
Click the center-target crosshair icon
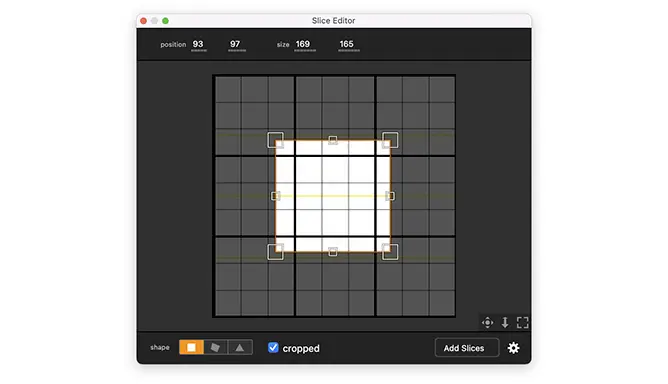pos(487,322)
